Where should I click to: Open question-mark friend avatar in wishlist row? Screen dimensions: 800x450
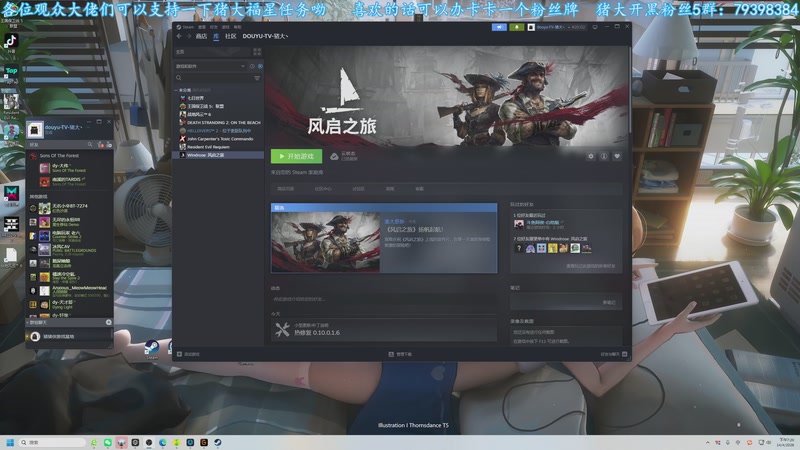[x=519, y=248]
